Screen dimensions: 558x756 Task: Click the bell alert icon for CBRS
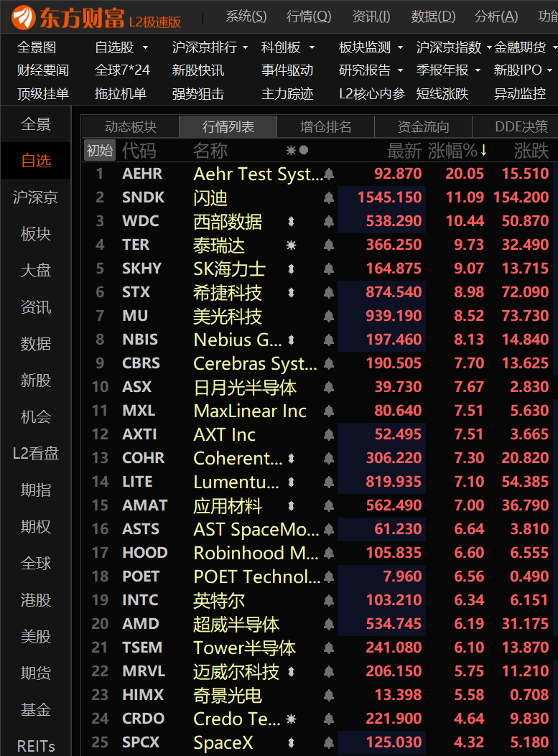click(329, 363)
